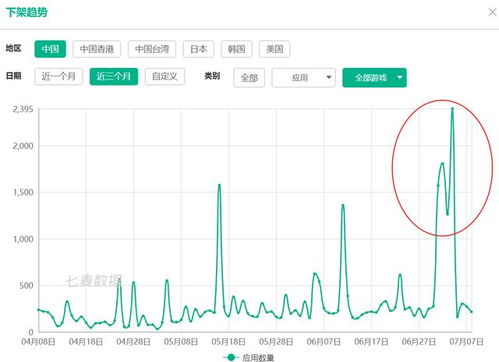Select region 中国香港
The width and height of the screenshot is (499, 362).
click(97, 49)
